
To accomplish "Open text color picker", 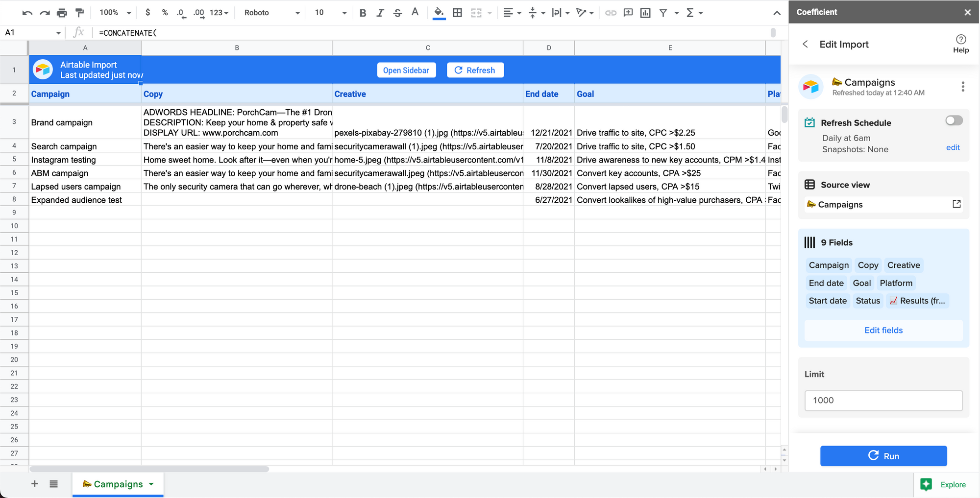I will tap(415, 13).
